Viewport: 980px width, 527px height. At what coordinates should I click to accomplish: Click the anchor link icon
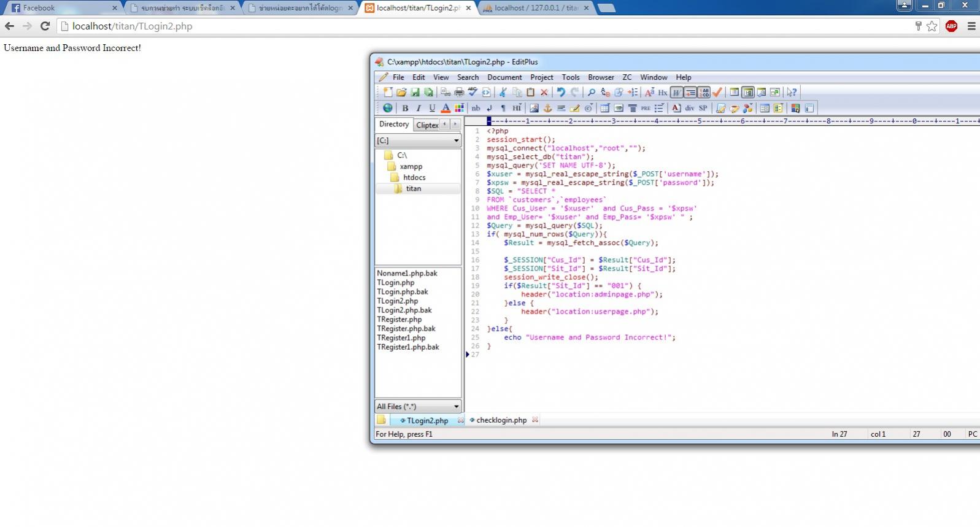click(547, 108)
